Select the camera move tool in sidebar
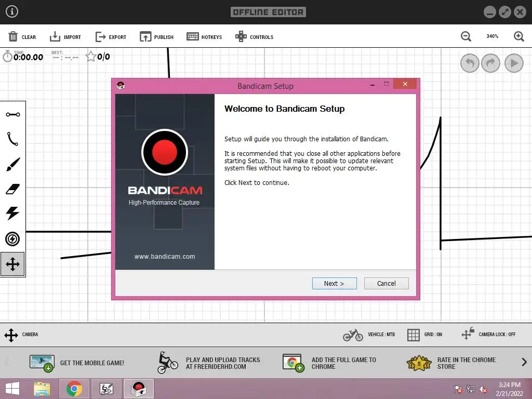Screen dimensions: 532x399 point(12,264)
